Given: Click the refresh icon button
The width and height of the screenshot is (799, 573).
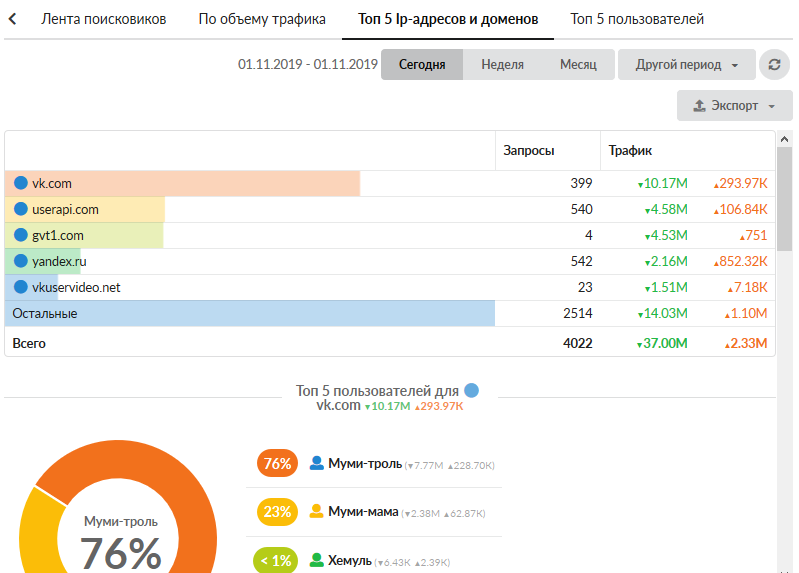Looking at the screenshot, I should 774,65.
